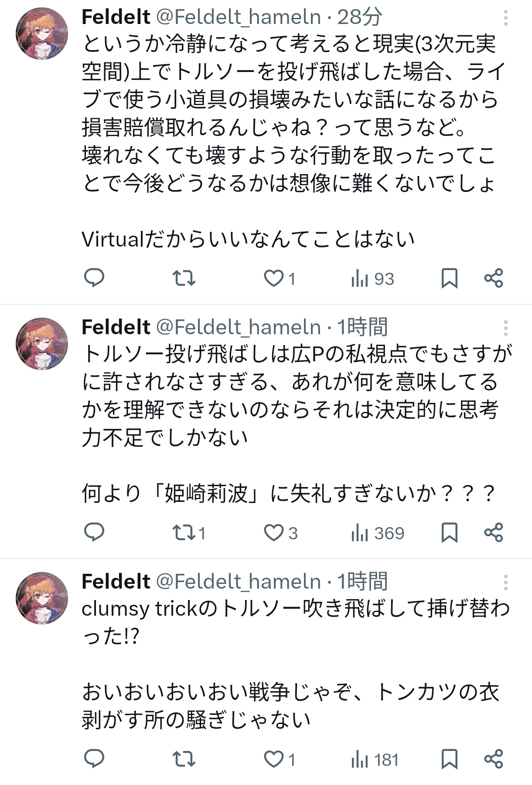Open view analytics showing 93
The height and width of the screenshot is (785, 532).
pos(372,278)
